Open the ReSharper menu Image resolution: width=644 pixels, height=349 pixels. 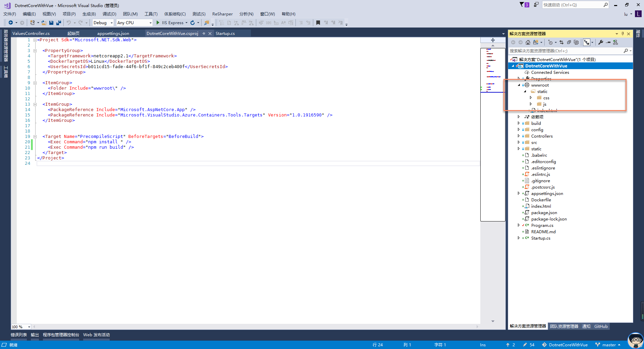pyautogui.click(x=222, y=14)
